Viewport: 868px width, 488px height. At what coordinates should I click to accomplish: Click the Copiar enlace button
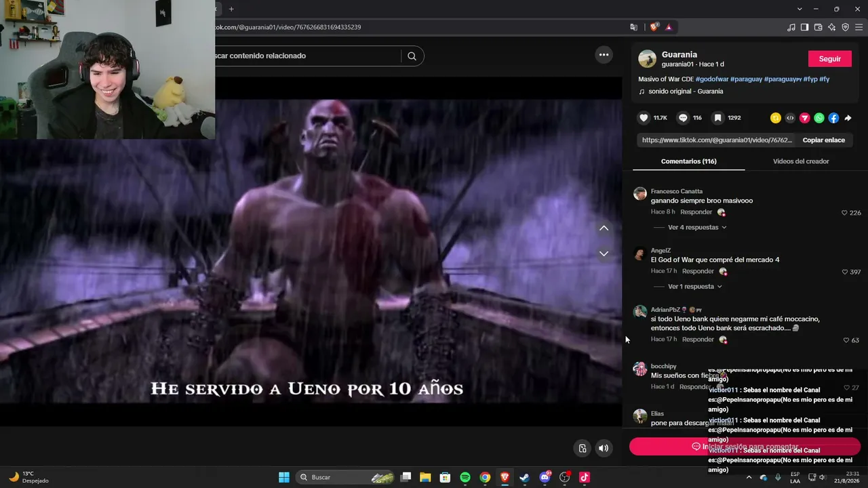tap(824, 140)
